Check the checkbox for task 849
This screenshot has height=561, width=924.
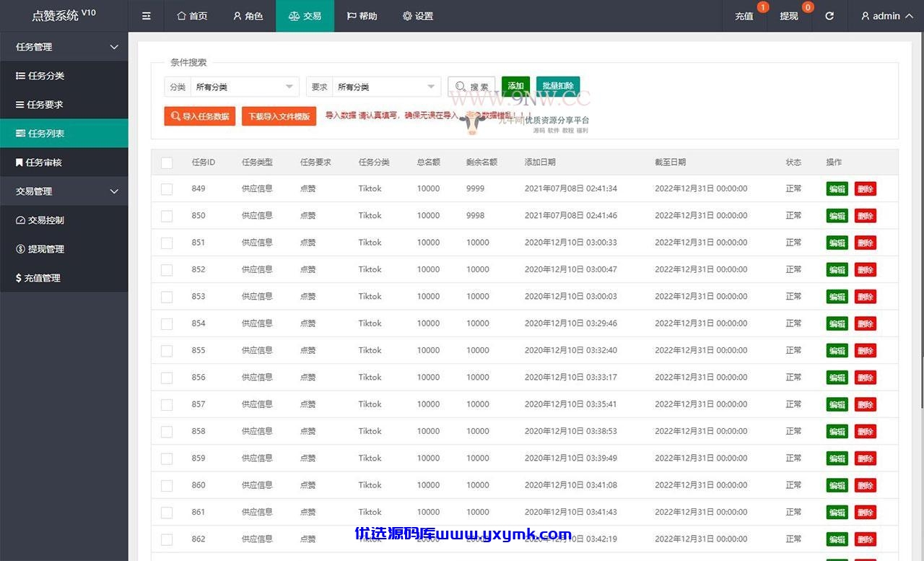[x=167, y=189]
